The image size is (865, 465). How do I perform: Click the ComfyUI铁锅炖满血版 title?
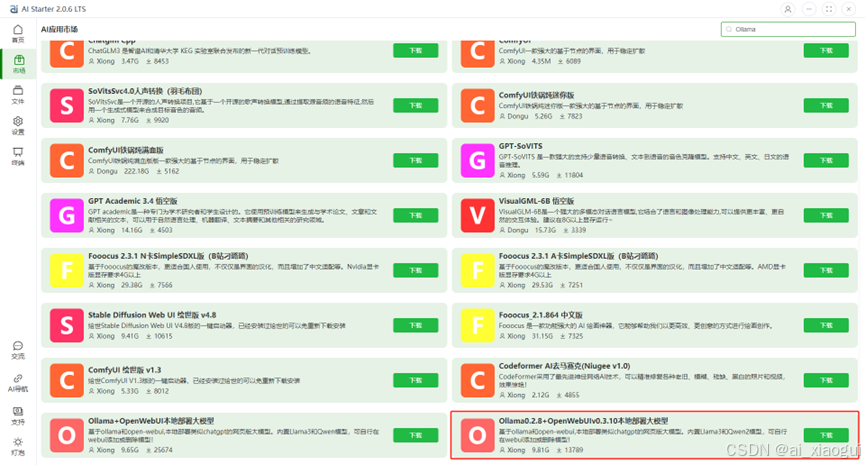pyautogui.click(x=126, y=150)
